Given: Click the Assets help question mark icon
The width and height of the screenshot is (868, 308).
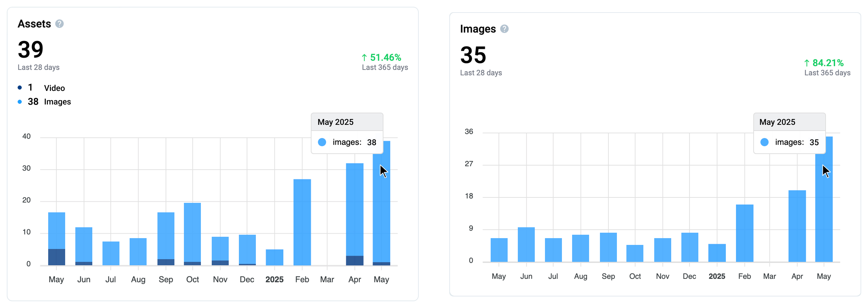Looking at the screenshot, I should (x=59, y=24).
